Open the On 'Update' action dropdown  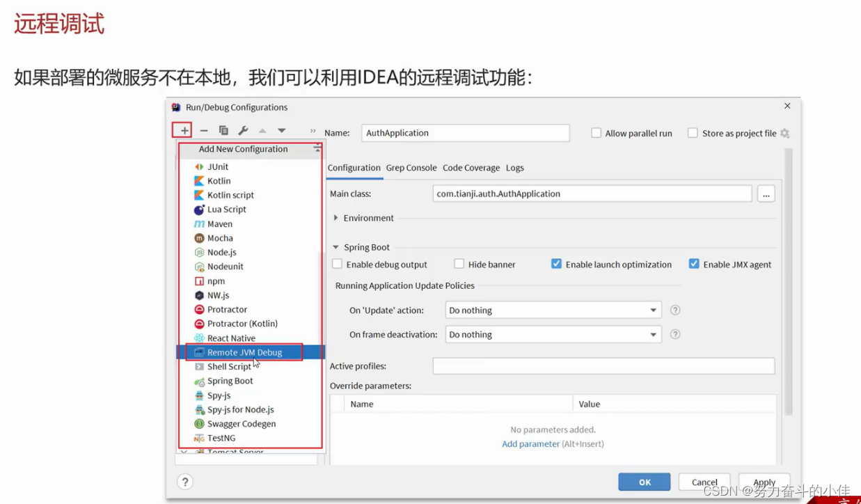click(553, 310)
